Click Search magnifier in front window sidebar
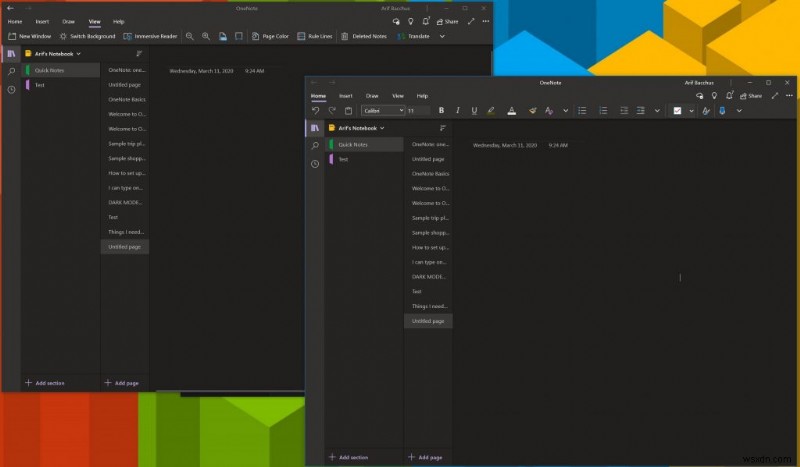The image size is (800, 467). pos(315,145)
